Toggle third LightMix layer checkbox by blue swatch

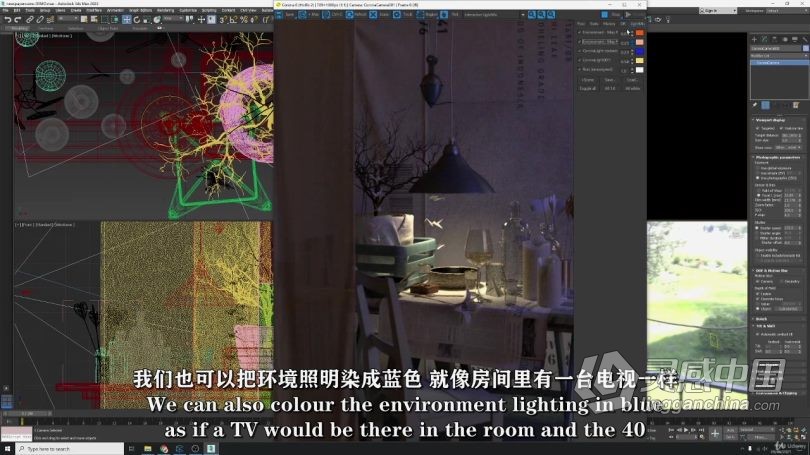tap(579, 51)
